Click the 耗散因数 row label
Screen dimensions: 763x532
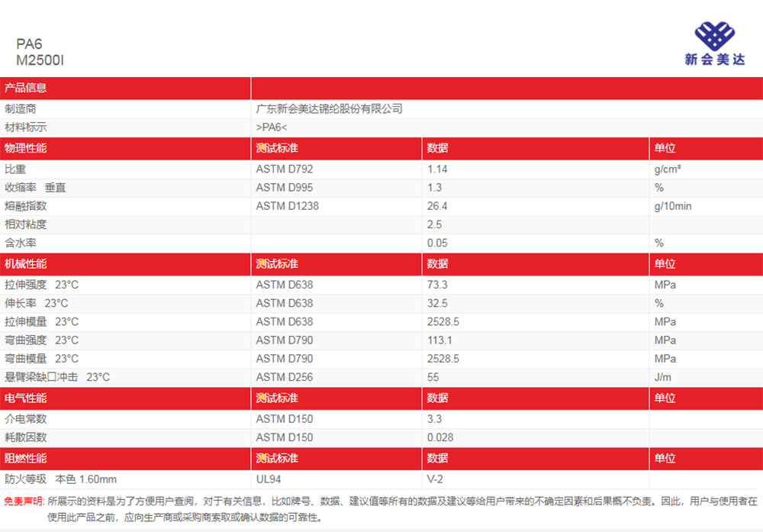pos(25,437)
